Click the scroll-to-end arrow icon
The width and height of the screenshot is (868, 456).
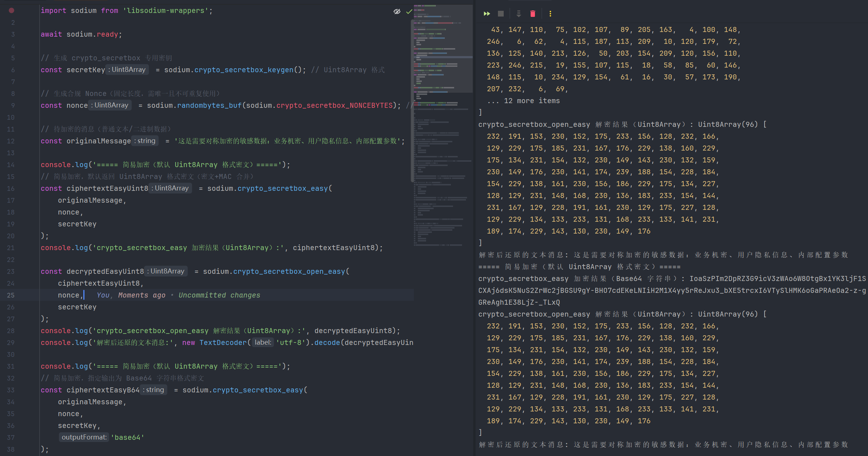point(518,14)
